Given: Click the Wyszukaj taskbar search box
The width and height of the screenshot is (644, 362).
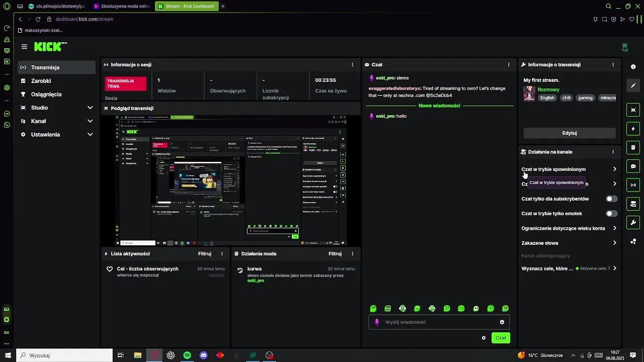Looking at the screenshot, I should click(64, 355).
